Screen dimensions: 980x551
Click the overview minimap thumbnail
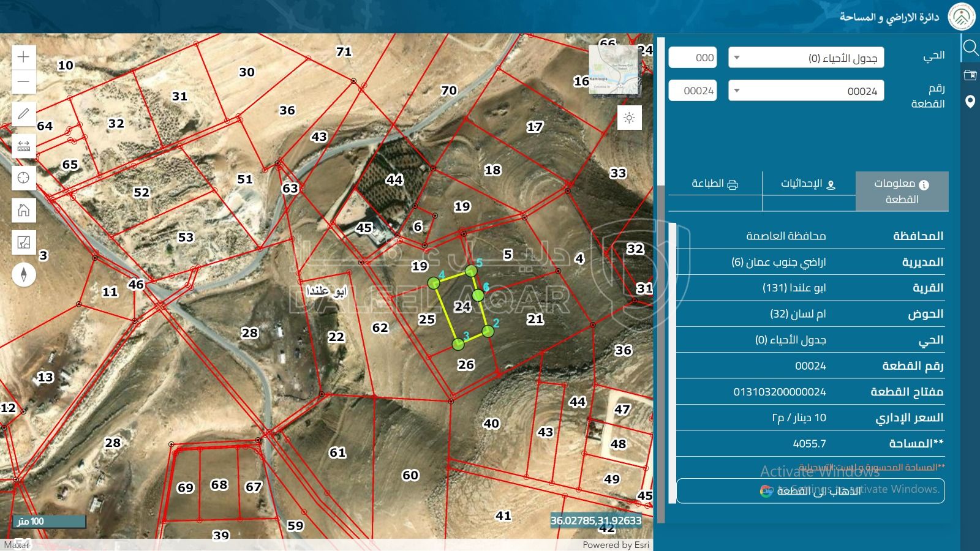(x=614, y=70)
